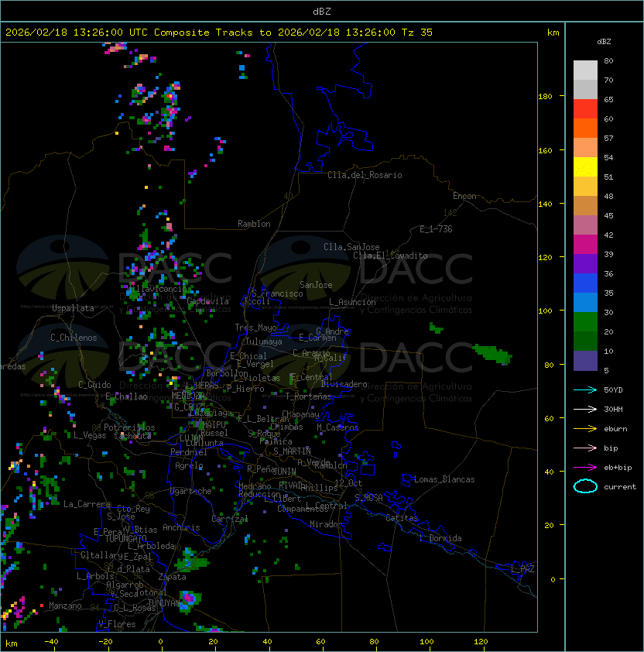The height and width of the screenshot is (652, 644).
Task: Click the Clla.SanJose label
Action: click(x=351, y=247)
